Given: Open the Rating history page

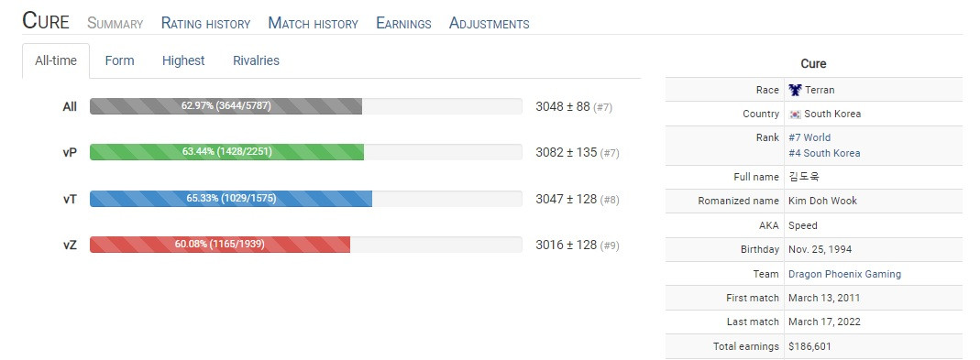Looking at the screenshot, I should pyautogui.click(x=205, y=24).
